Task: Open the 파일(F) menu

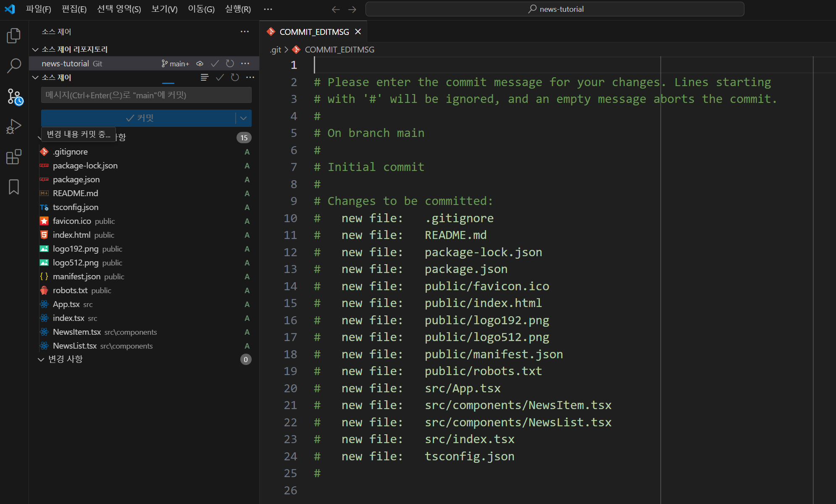Action: 38,9
